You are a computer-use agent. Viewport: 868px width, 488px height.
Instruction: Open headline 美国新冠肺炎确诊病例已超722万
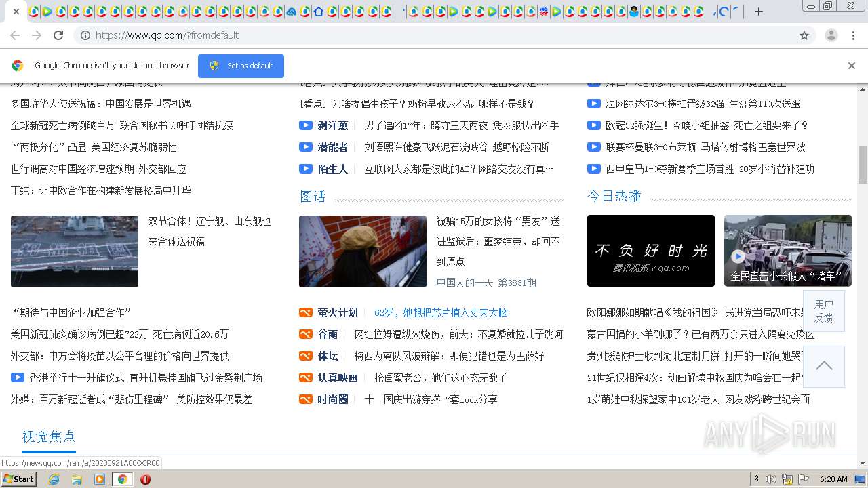tap(119, 334)
